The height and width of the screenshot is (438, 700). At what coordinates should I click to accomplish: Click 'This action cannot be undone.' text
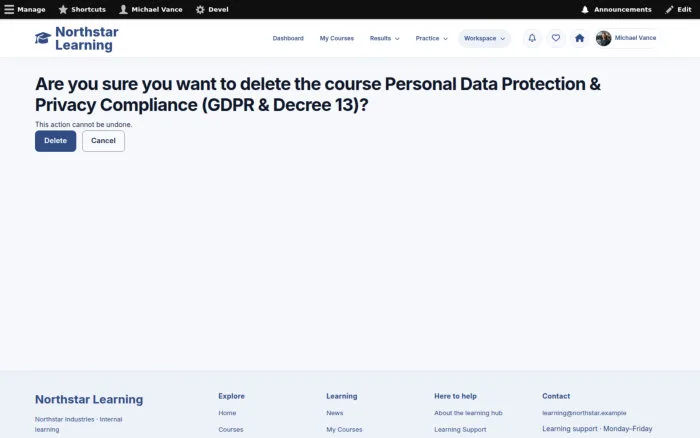tap(83, 125)
